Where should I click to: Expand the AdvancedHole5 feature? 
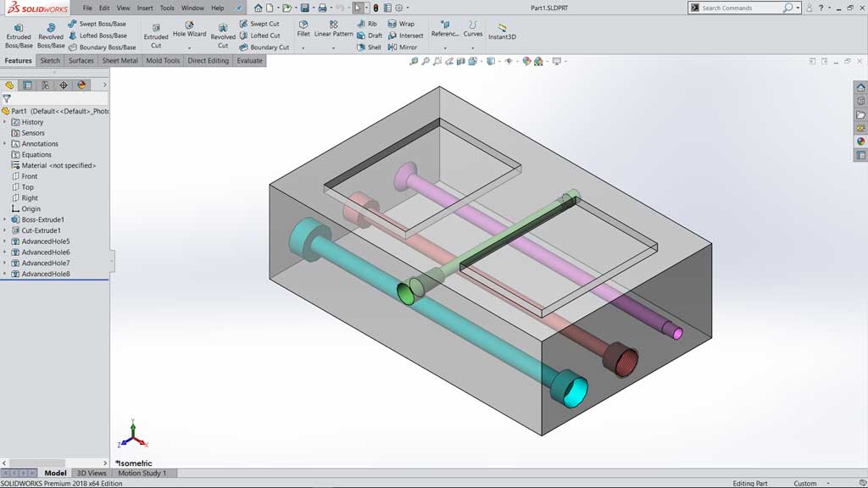(5, 241)
